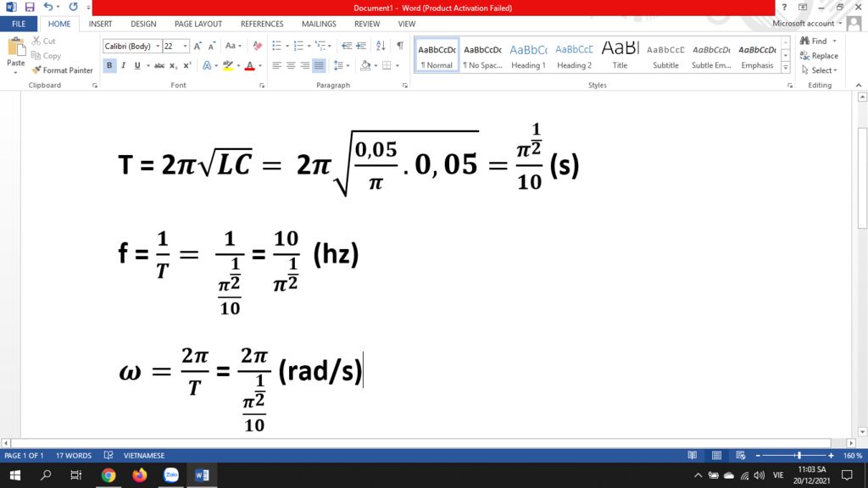
Task: Click the vertical scrollbar
Action: pyautogui.click(x=862, y=178)
